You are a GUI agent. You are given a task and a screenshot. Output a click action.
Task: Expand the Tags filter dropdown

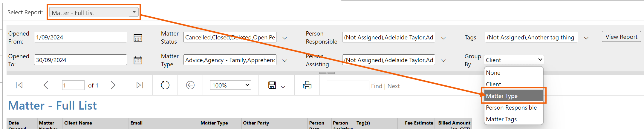coord(586,38)
